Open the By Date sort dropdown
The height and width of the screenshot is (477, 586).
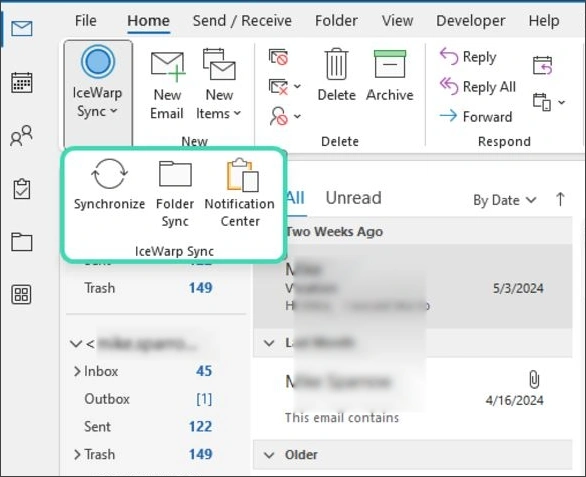(505, 200)
